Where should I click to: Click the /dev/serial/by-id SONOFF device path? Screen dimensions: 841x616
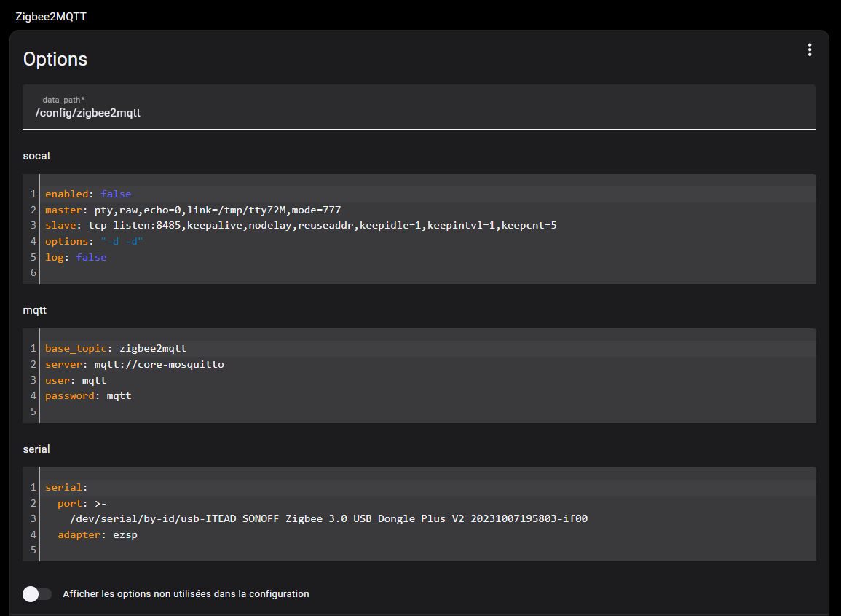point(329,518)
